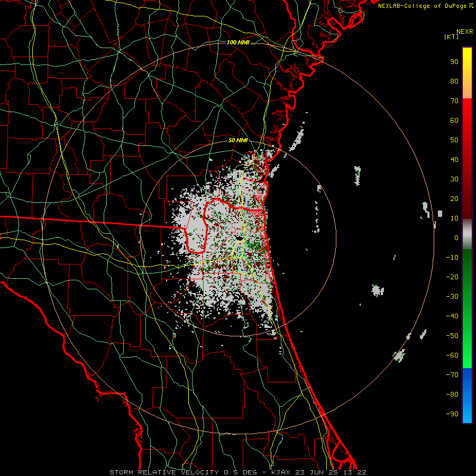The width and height of the screenshot is (476, 476).
Task: Click the -80 value on the velocity scale
Action: pos(452,395)
